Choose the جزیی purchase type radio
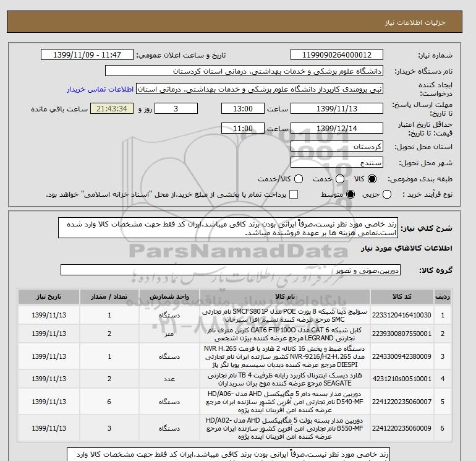The height and width of the screenshot is (461, 476). tap(387, 194)
